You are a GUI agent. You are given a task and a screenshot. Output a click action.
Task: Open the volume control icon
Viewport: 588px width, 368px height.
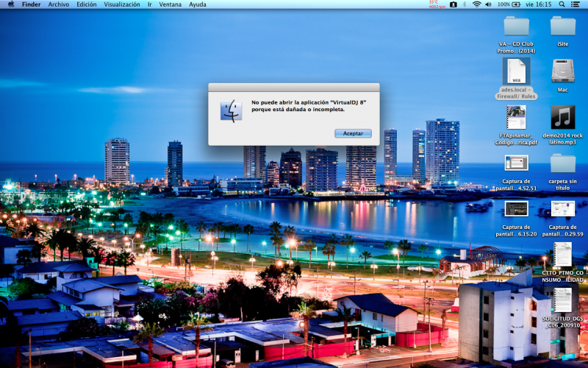pos(488,4)
